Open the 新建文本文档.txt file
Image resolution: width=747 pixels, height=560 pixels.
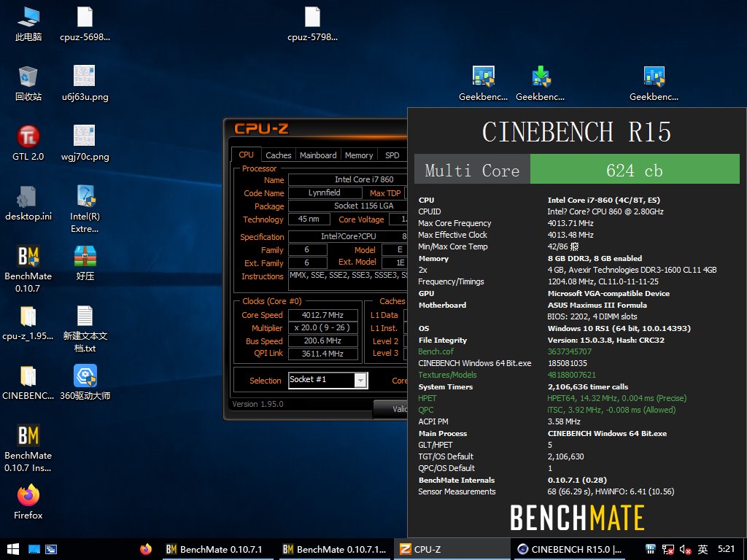coord(85,329)
